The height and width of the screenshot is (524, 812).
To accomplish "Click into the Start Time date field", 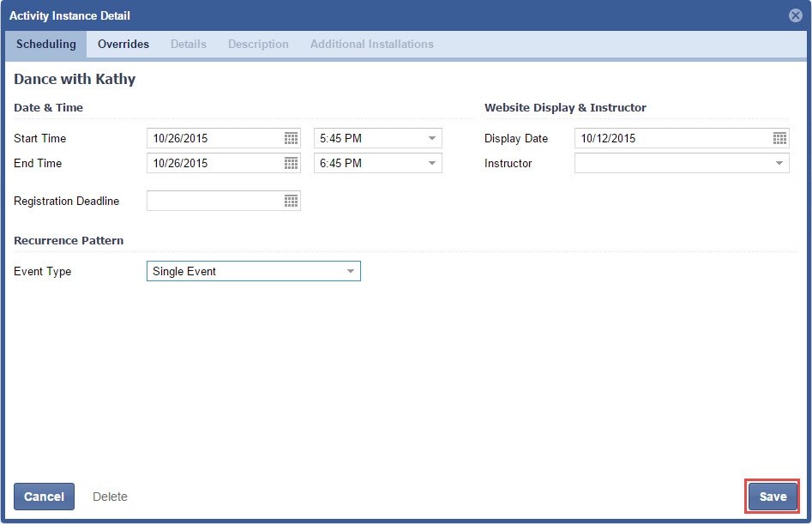I will point(214,138).
